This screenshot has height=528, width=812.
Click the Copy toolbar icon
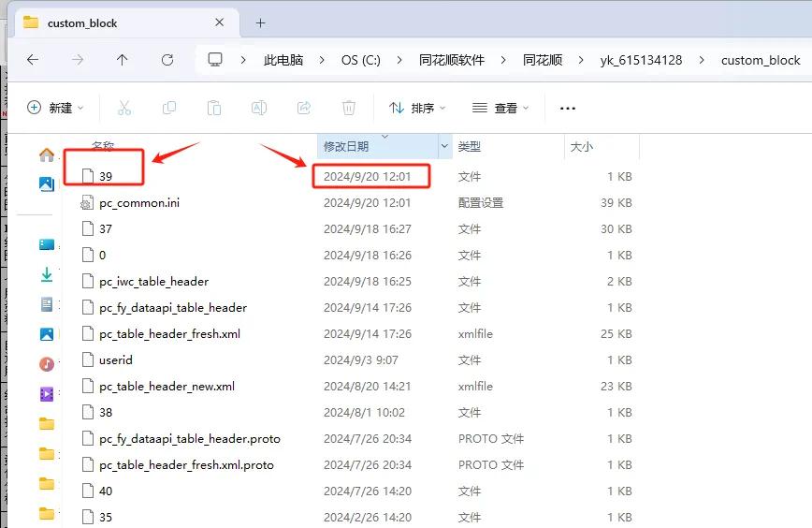(169, 108)
